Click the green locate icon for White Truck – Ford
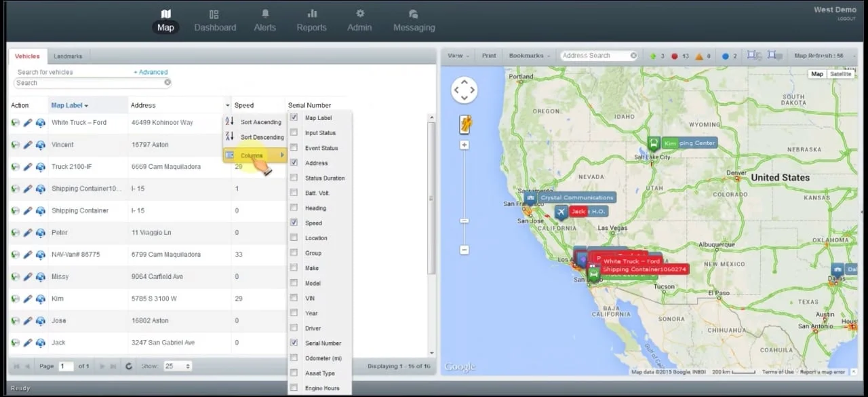Image resolution: width=868 pixels, height=397 pixels. (15, 123)
